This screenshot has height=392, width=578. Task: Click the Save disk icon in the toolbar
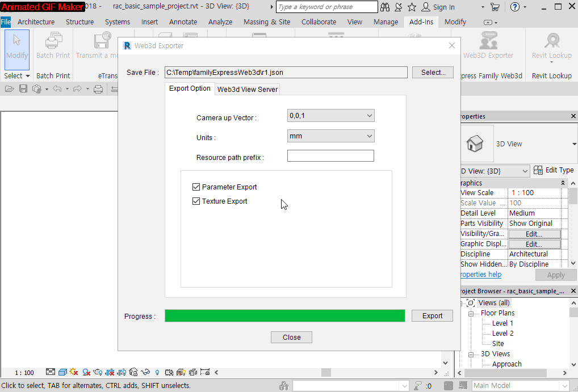point(23,89)
